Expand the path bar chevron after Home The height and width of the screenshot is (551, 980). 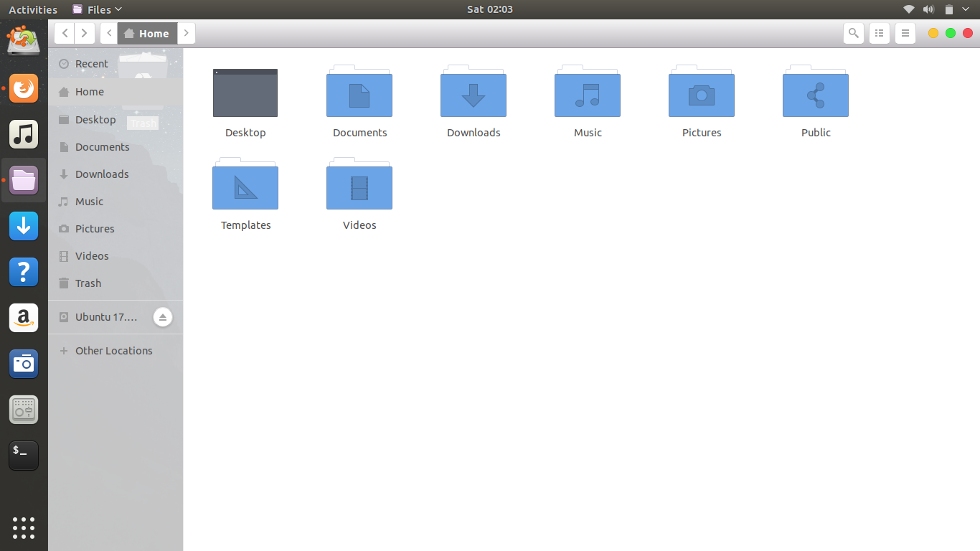(x=186, y=33)
